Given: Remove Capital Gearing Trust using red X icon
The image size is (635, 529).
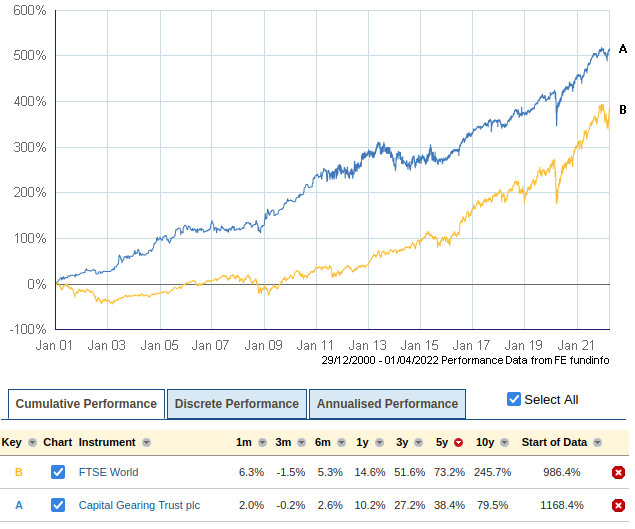Looking at the screenshot, I should tap(618, 505).
